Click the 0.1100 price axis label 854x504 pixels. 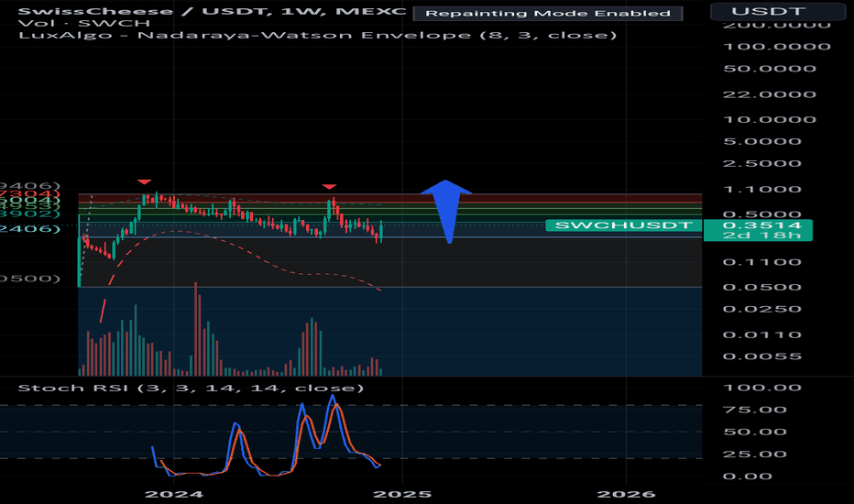point(762,262)
